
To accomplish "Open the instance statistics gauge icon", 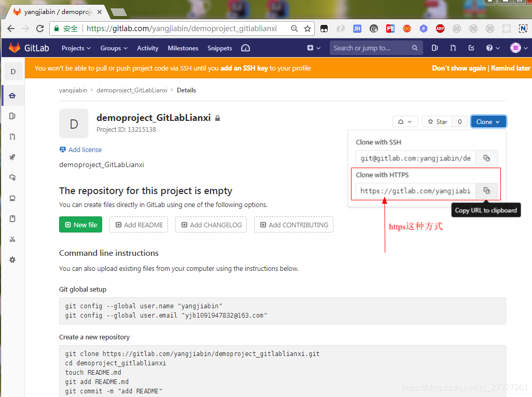I will pos(245,48).
